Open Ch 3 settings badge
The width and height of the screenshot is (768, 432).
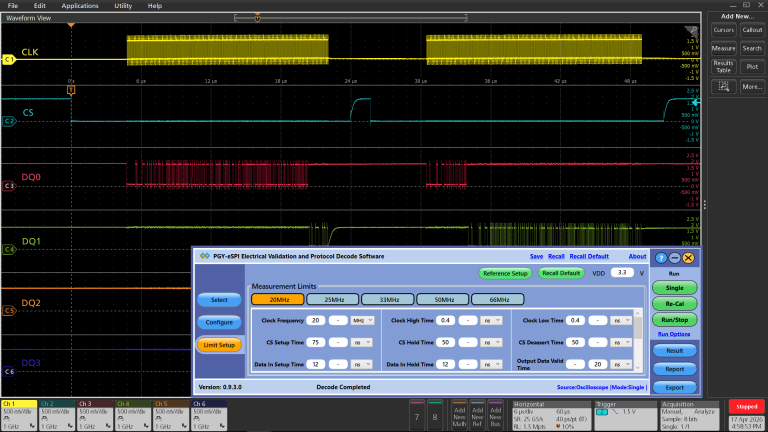point(95,415)
